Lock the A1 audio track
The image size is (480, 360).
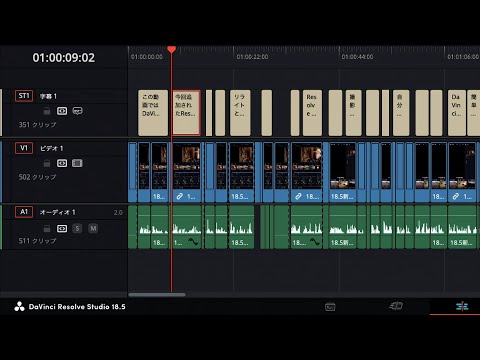click(x=47, y=228)
